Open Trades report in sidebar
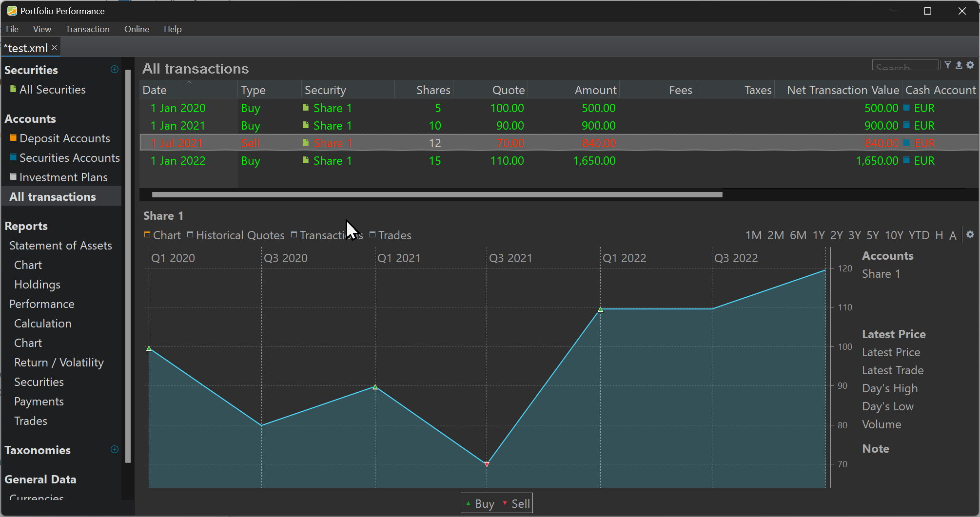980x517 pixels. 31,421
